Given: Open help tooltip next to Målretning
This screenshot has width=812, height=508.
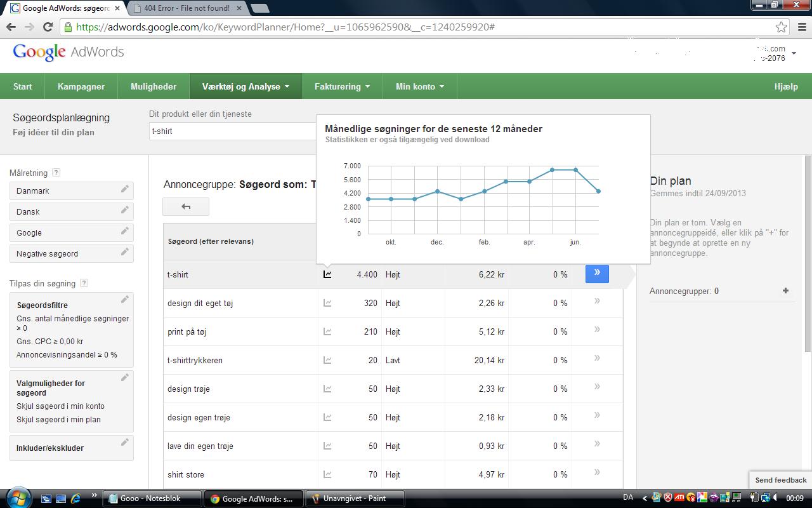Looking at the screenshot, I should [56, 173].
